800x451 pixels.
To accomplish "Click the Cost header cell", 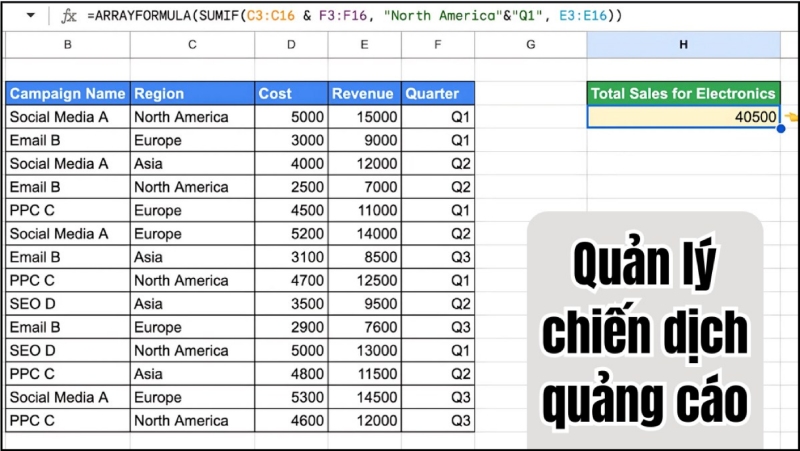I will pos(291,93).
